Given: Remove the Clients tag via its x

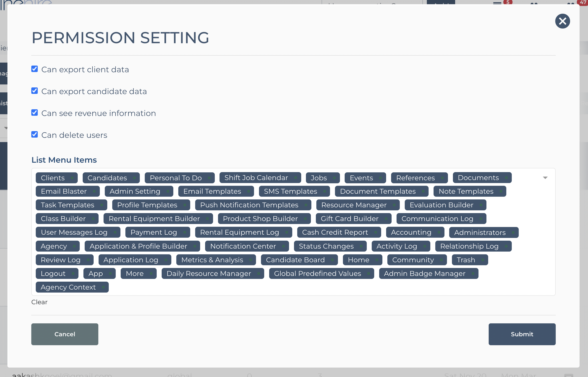Looking at the screenshot, I should [72, 178].
